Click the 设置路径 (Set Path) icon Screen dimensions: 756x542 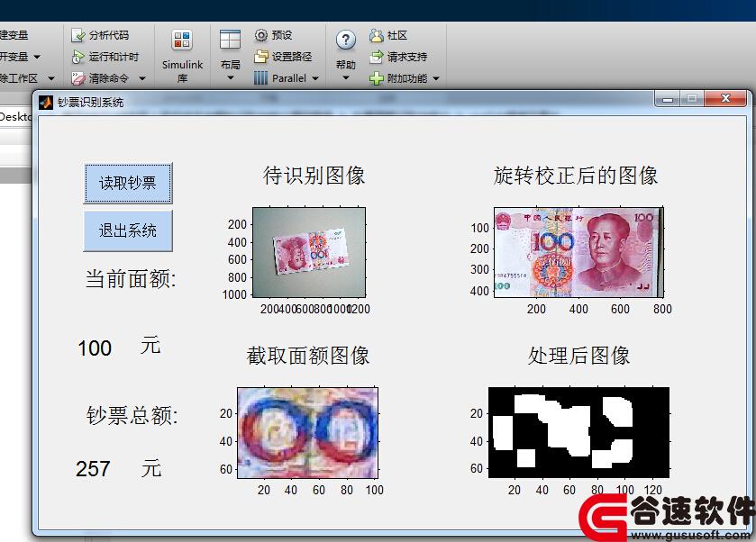[x=260, y=57]
